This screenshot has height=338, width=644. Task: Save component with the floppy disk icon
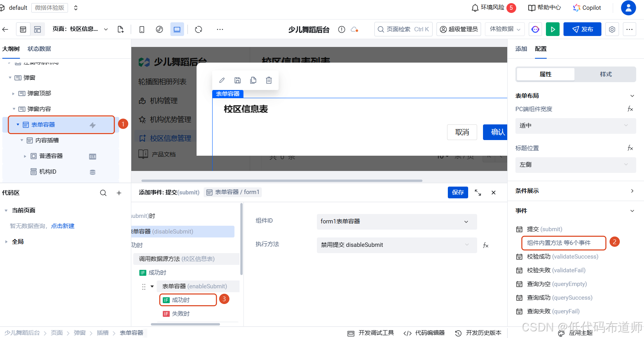tap(238, 80)
